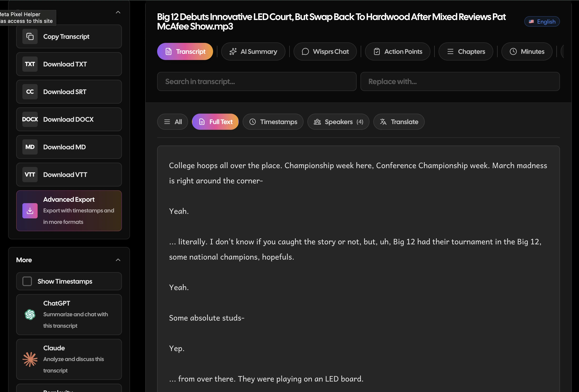Download transcript as DOCX
Image resolution: width=579 pixels, height=392 pixels.
(69, 119)
